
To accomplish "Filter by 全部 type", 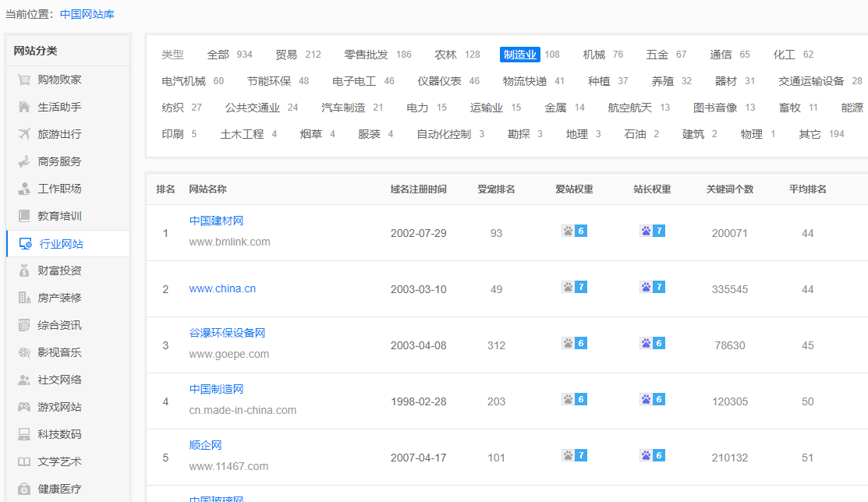I will click(x=218, y=55).
